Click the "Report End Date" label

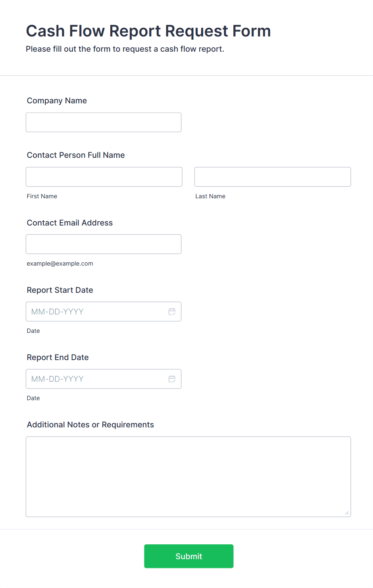[58, 357]
